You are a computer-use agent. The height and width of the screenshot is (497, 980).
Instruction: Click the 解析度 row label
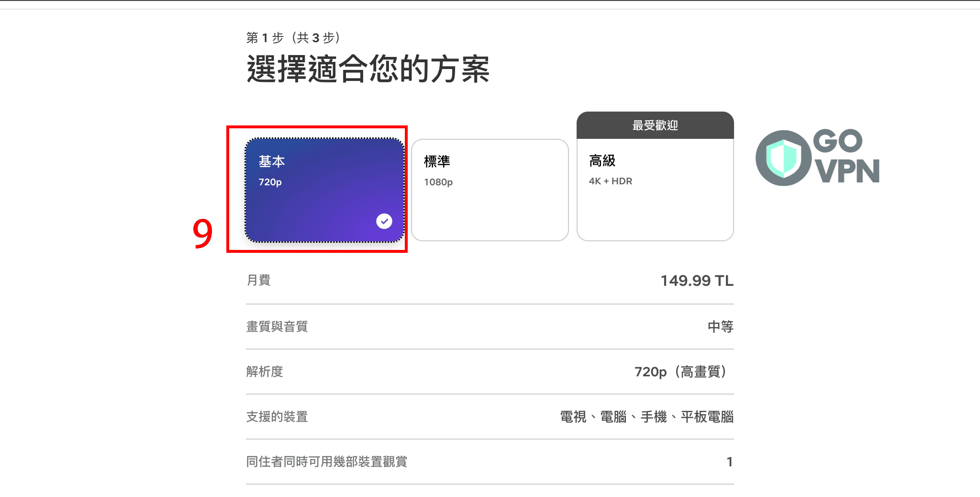click(x=264, y=372)
